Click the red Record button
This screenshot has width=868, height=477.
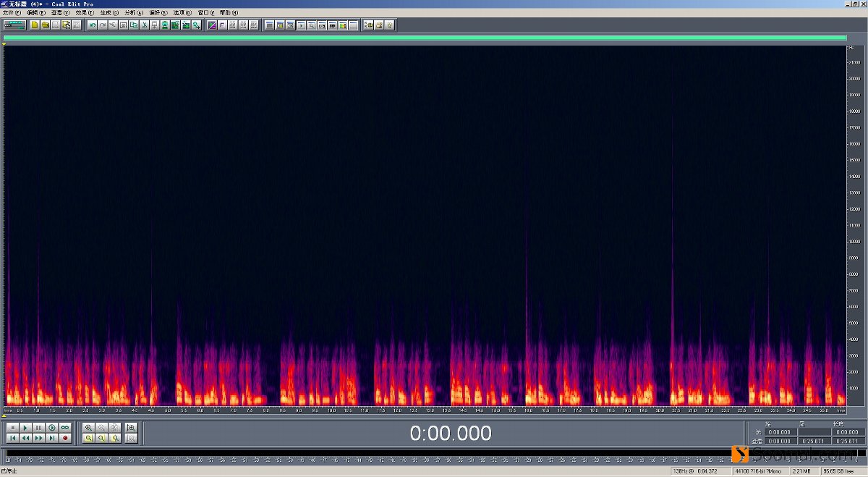pyautogui.click(x=65, y=438)
